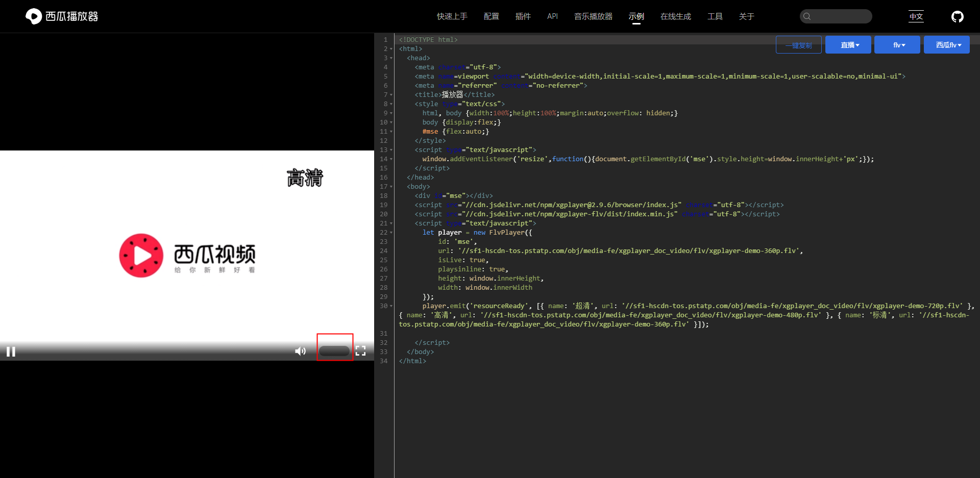Collapse the <body> block at line 17
The width and height of the screenshot is (980, 478).
click(391, 187)
